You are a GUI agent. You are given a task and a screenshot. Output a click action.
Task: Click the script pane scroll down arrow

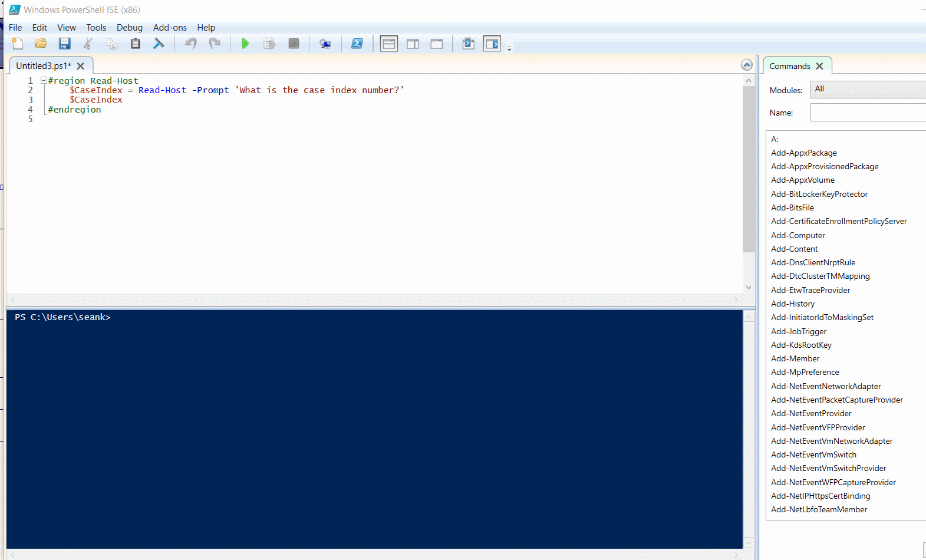coord(749,288)
